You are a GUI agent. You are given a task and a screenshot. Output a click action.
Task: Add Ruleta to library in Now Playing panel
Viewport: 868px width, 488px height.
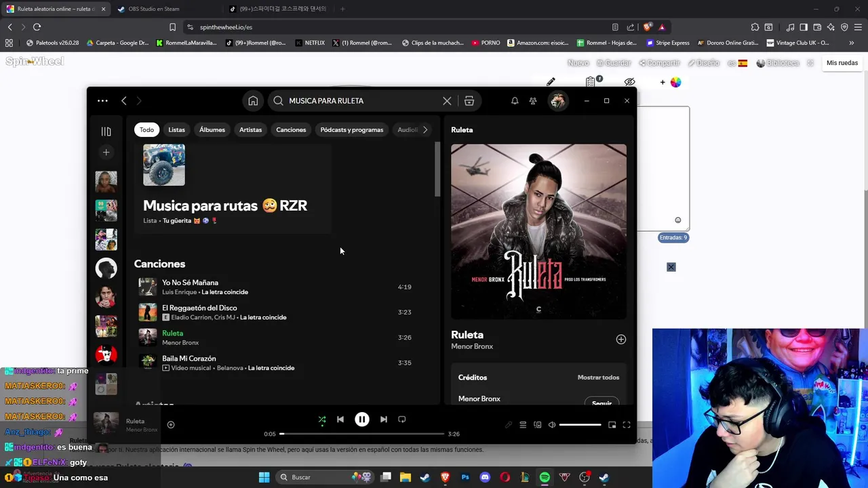621,340
